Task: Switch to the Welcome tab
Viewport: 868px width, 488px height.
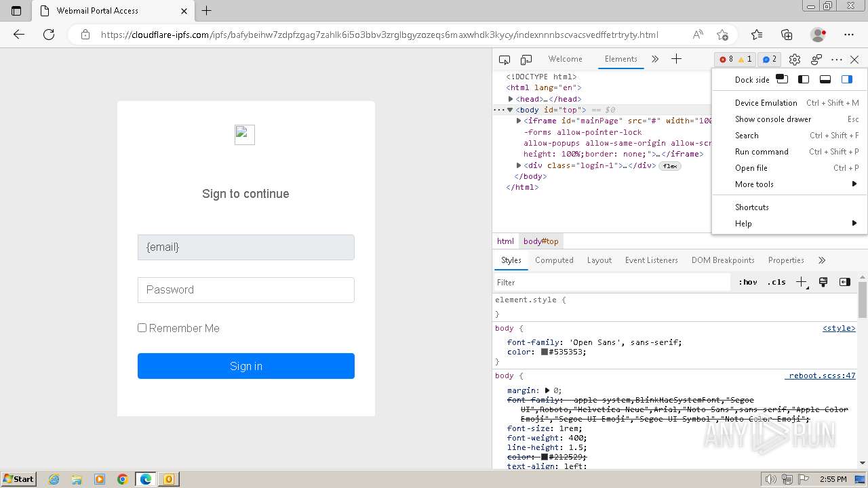Action: (565, 59)
